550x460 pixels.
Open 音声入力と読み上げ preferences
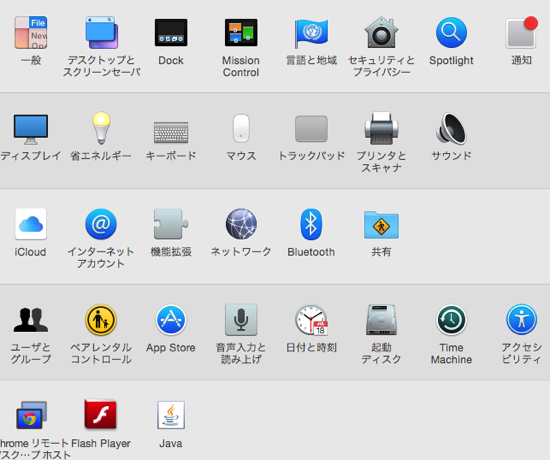[x=241, y=320]
